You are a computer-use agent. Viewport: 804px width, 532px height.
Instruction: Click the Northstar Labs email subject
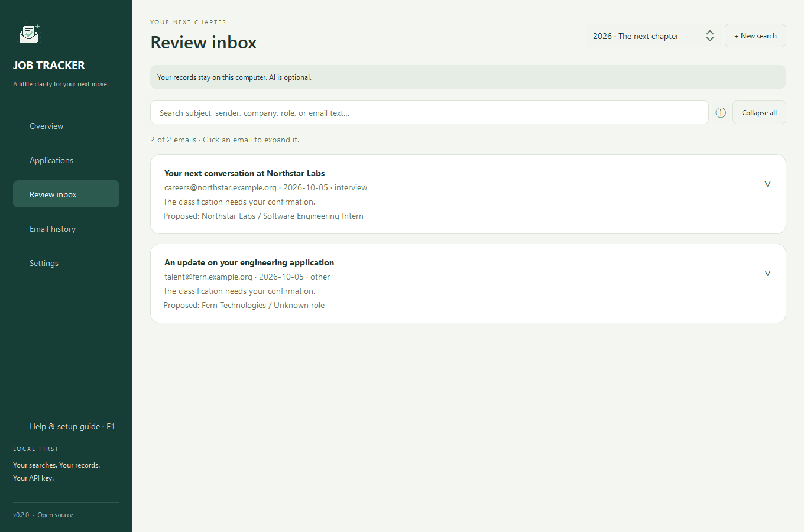coord(245,173)
